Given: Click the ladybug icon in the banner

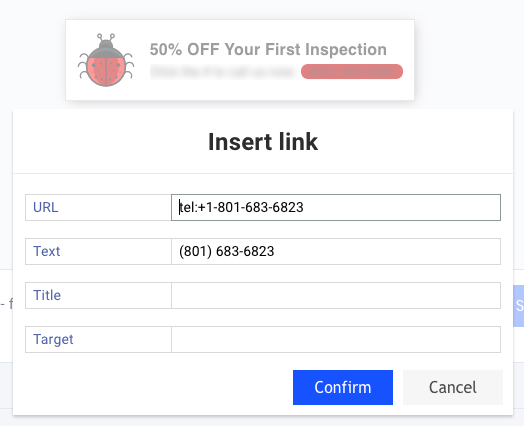Looking at the screenshot, I should 106,60.
